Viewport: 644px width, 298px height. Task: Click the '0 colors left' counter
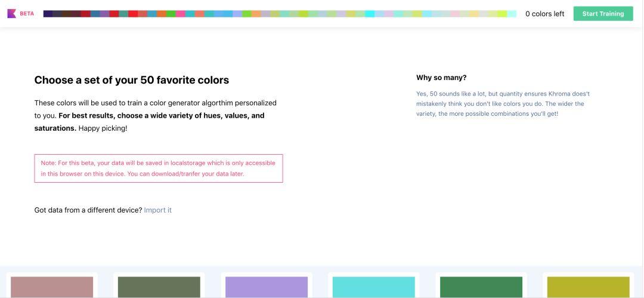[x=544, y=14]
